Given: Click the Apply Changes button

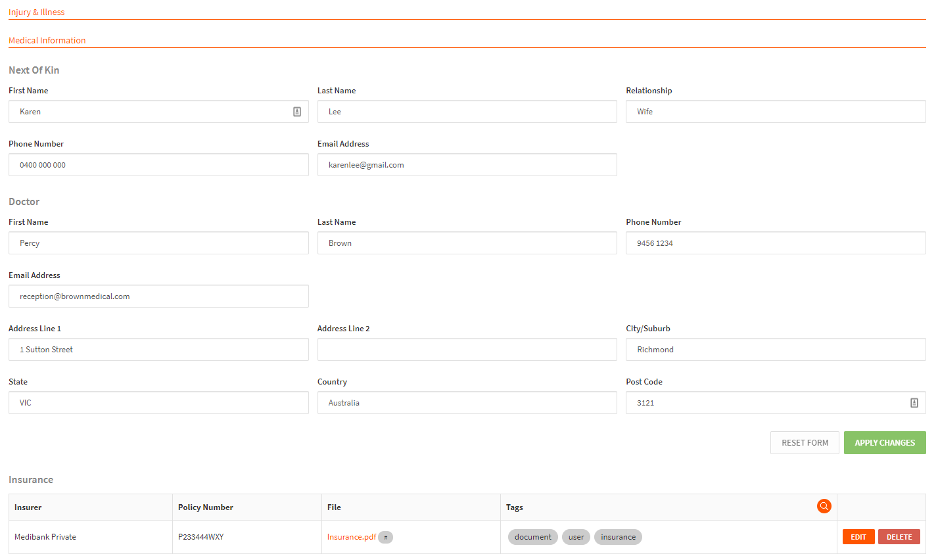Looking at the screenshot, I should (885, 442).
